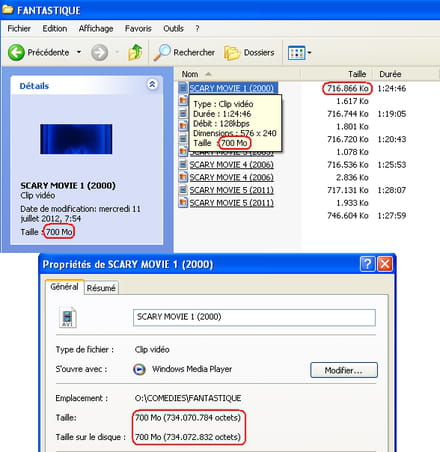Close the Propriétés dialog
Image resolution: width=440 pixels, height=452 pixels.
[x=384, y=264]
